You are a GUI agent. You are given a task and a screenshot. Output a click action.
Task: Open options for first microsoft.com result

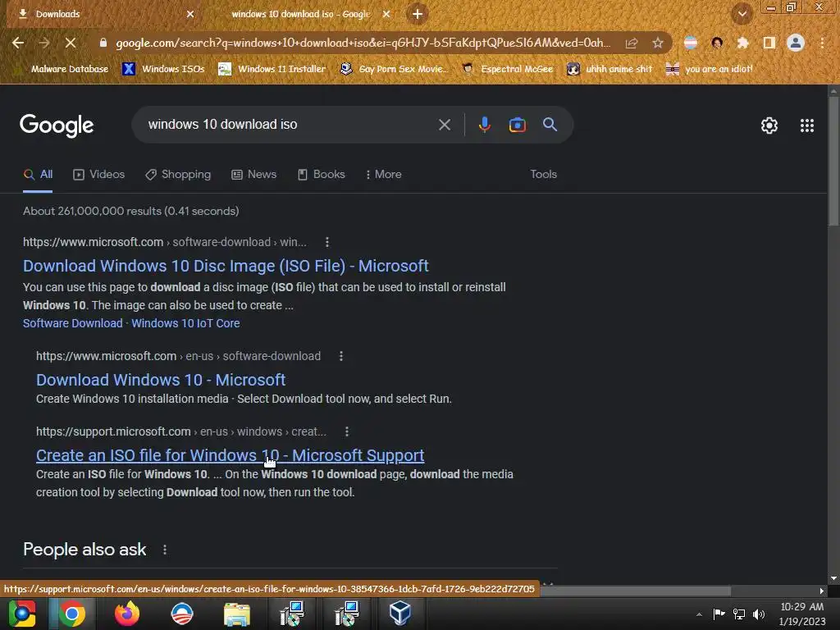pos(326,242)
